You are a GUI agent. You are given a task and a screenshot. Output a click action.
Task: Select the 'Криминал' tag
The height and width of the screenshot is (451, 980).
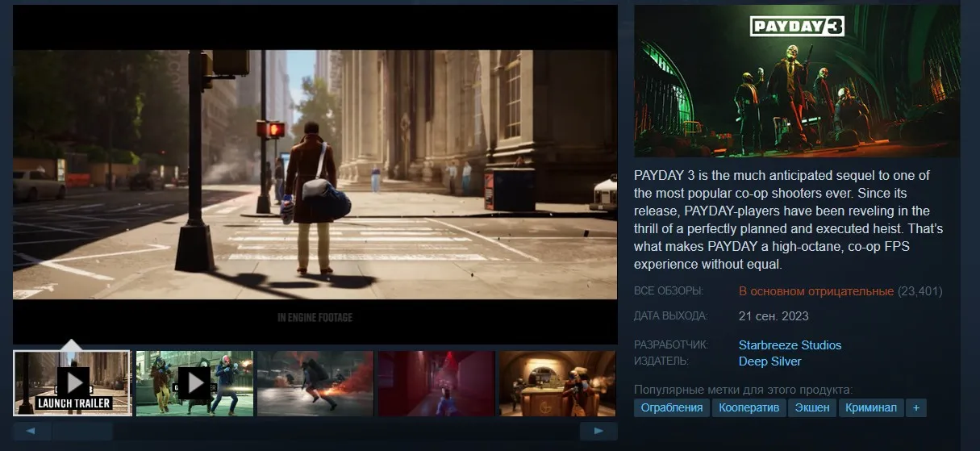(871, 408)
